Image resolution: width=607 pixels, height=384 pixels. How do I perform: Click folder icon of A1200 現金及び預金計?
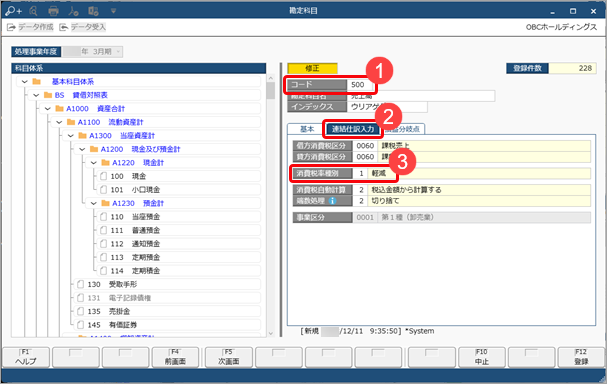point(94,149)
